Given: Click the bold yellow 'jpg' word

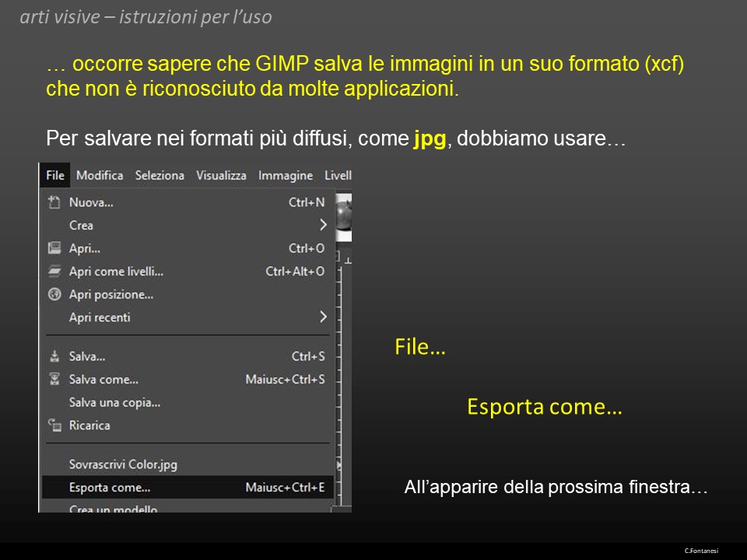Looking at the screenshot, I should point(430,139).
